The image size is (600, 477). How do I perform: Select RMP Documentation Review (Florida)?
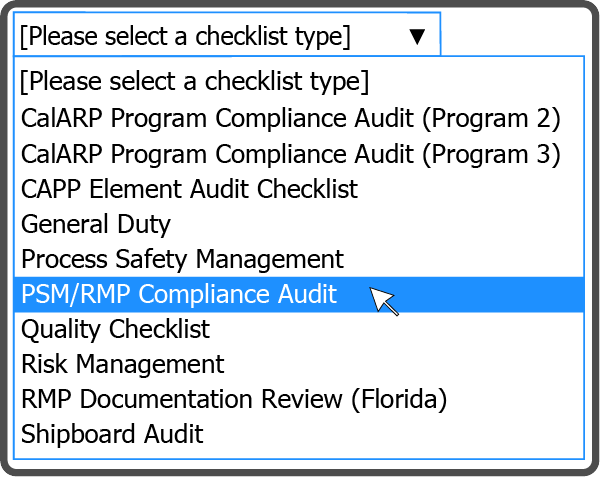[234, 399]
